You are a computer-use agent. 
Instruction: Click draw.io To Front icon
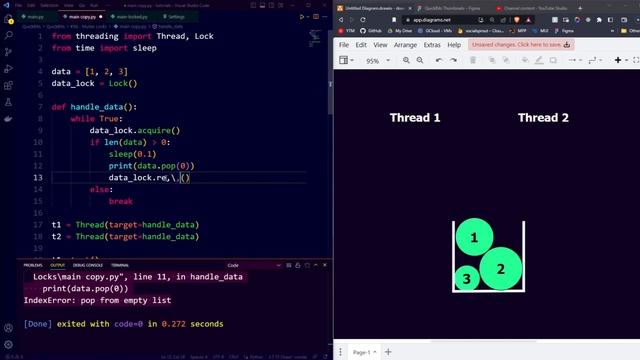pyautogui.click(x=492, y=60)
